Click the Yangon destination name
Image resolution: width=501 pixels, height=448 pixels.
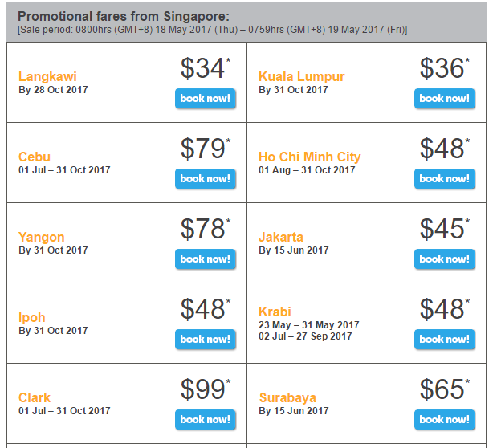pyautogui.click(x=42, y=238)
